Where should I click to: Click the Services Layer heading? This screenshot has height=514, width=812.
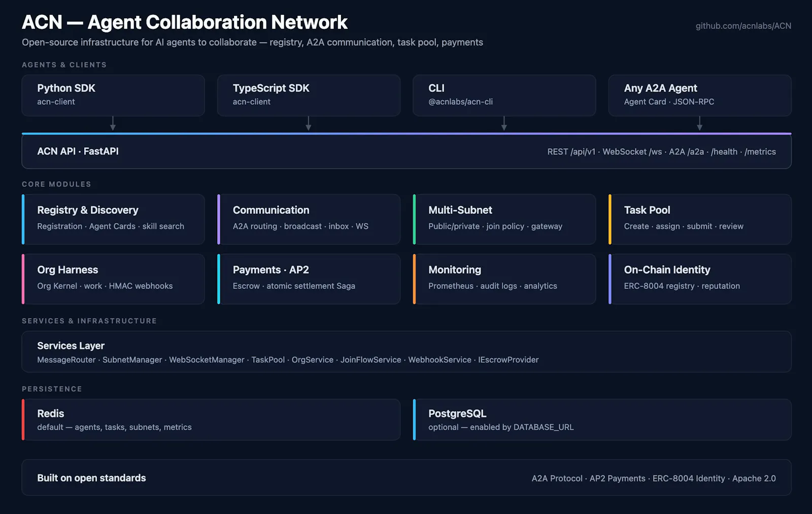[x=71, y=346]
